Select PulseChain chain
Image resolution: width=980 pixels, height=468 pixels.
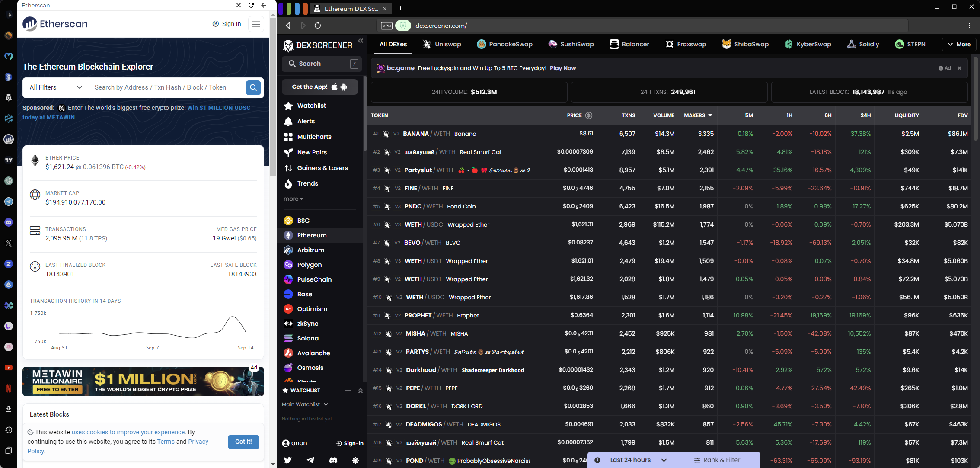(314, 279)
